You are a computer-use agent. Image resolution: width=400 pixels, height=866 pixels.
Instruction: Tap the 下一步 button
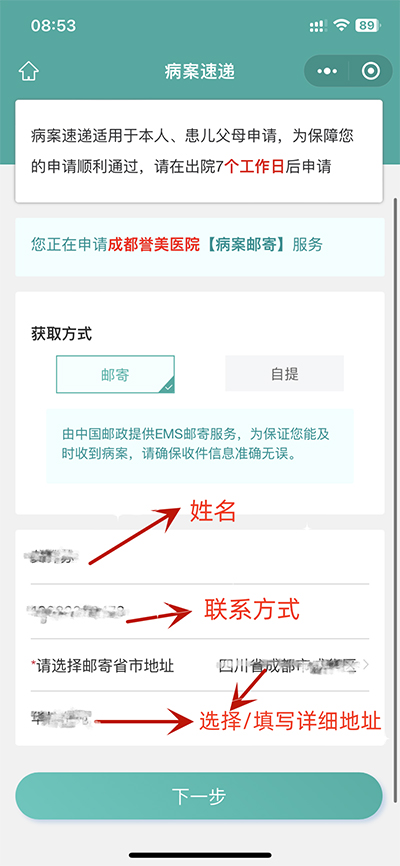click(199, 796)
